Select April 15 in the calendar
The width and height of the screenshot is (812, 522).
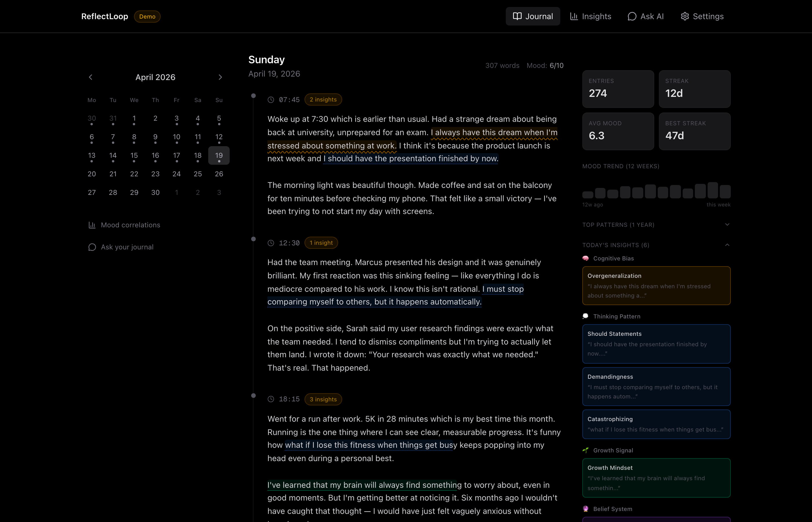point(134,155)
